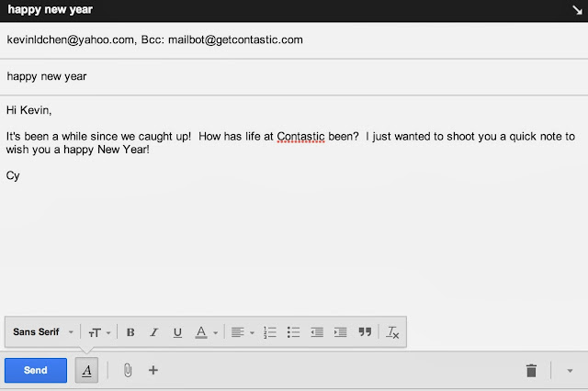Expand the text color dropdown arrow
Image resolution: width=588 pixels, height=391 pixels.
point(216,333)
